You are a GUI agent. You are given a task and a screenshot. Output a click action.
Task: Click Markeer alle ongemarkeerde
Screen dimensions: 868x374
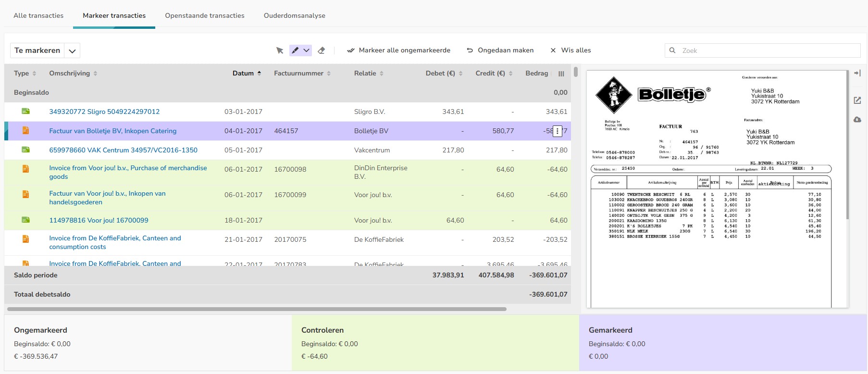click(399, 50)
